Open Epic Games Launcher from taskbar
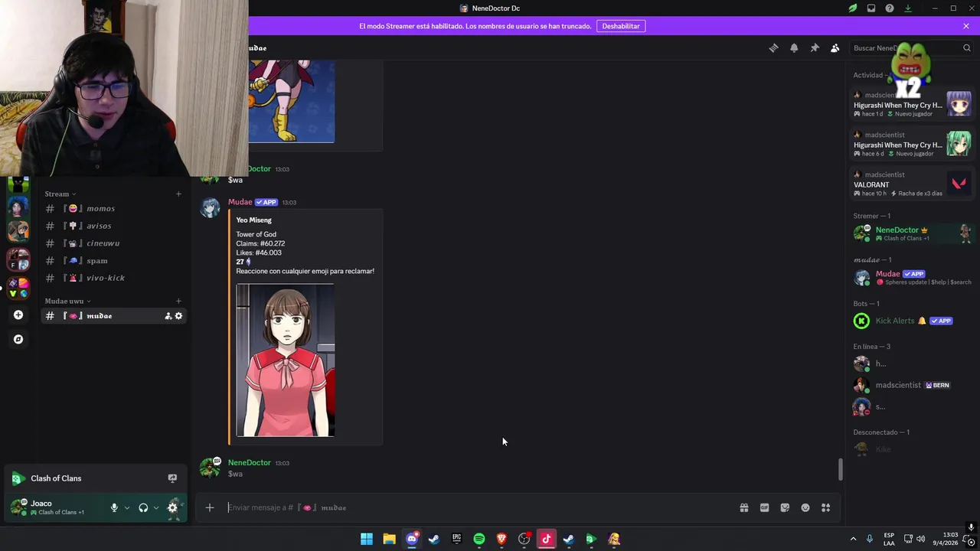 456,539
